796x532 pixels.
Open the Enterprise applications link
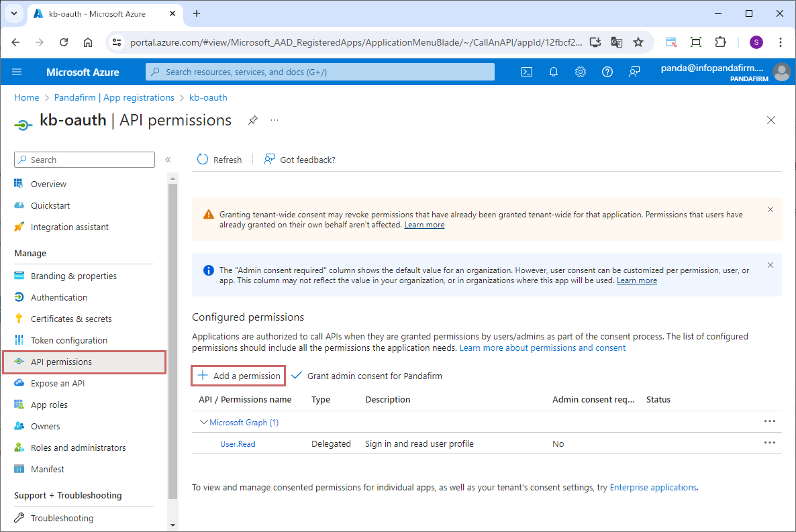(653, 488)
